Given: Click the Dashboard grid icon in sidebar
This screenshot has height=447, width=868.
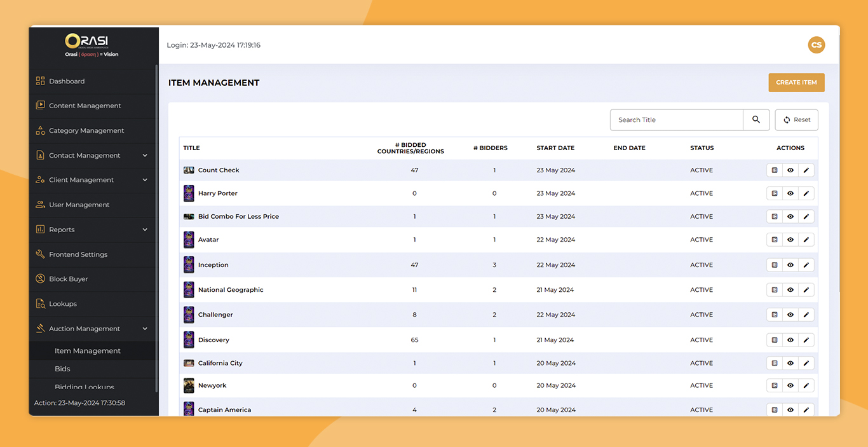Looking at the screenshot, I should tap(40, 81).
